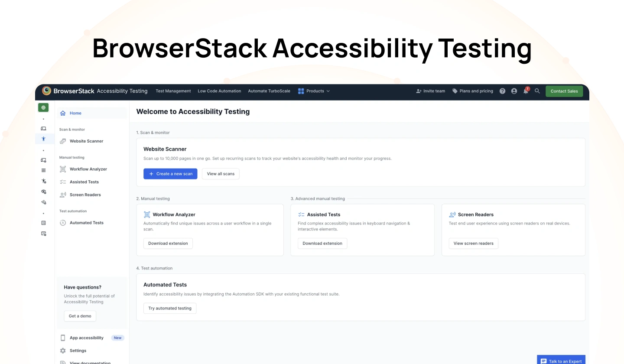The width and height of the screenshot is (624, 364).
Task: Click the Invite team person-plus icon
Action: coord(419,91)
